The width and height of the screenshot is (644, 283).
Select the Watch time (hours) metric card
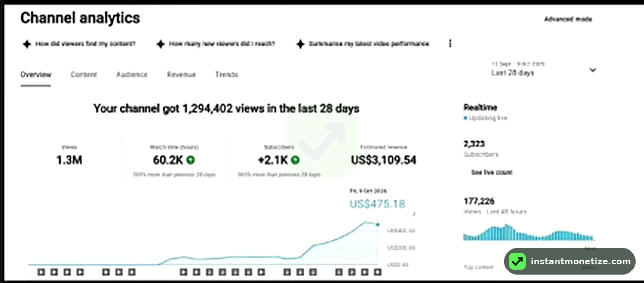click(174, 161)
